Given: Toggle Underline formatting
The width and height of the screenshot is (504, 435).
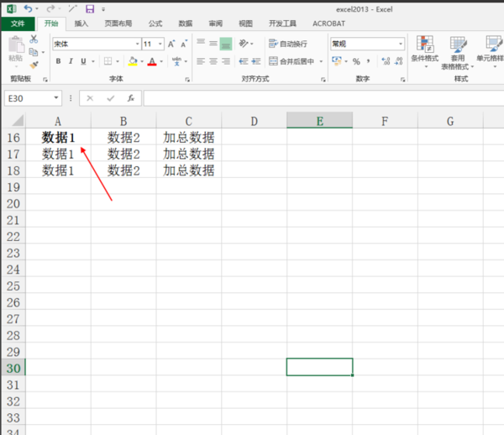Looking at the screenshot, I should 83,61.
